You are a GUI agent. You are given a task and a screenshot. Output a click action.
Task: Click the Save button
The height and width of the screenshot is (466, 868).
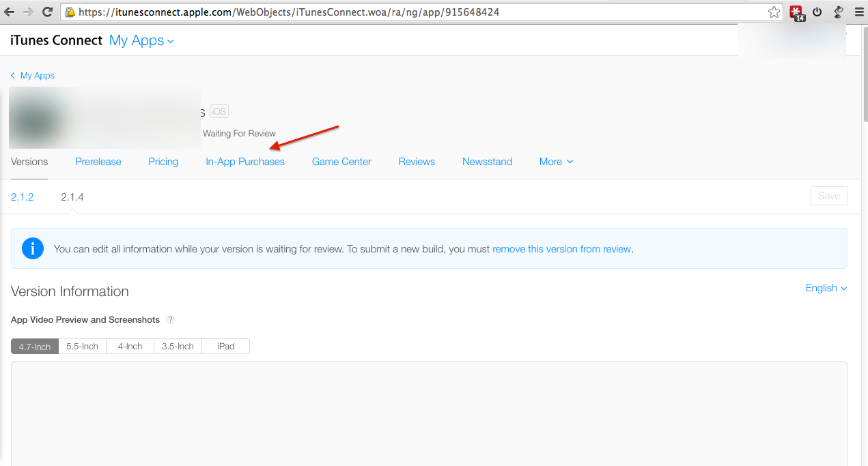[x=829, y=196]
